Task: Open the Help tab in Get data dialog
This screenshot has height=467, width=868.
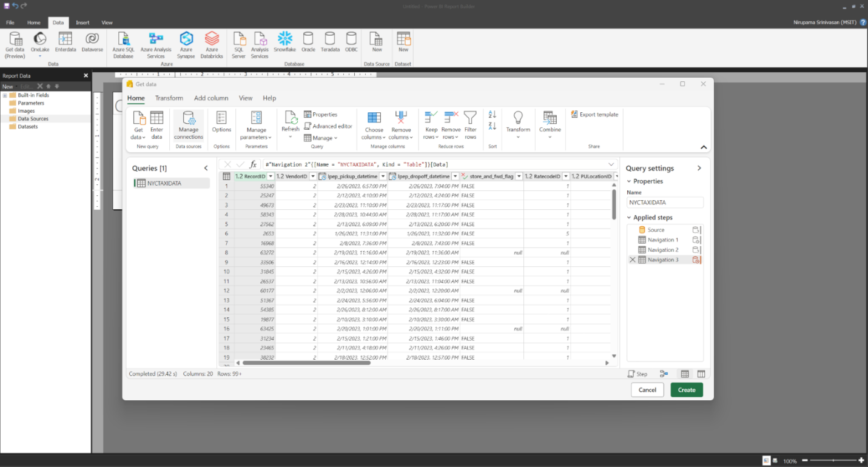Action: pyautogui.click(x=269, y=98)
